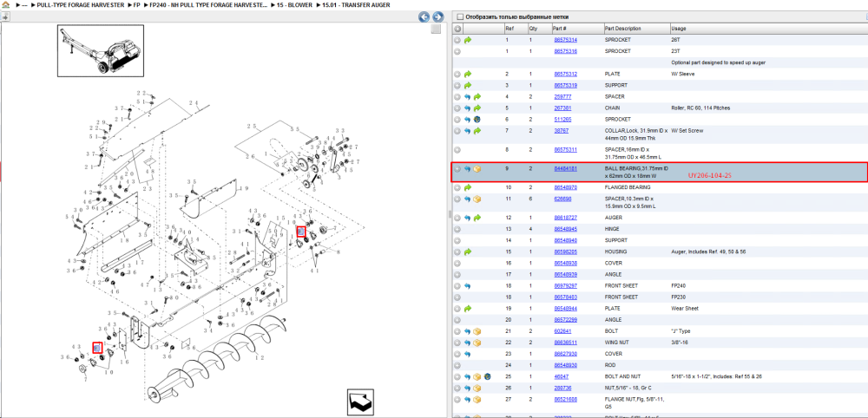Open part number 86575314 link

coord(566,40)
